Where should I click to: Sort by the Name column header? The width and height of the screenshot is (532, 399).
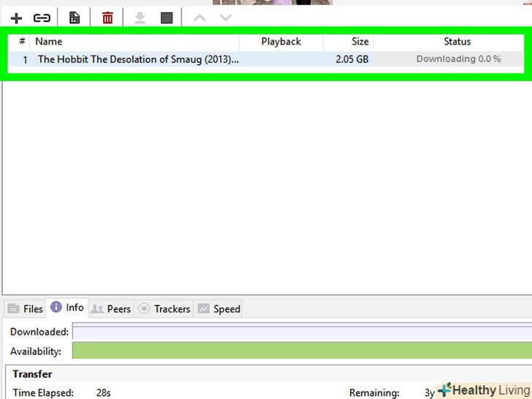pos(134,42)
